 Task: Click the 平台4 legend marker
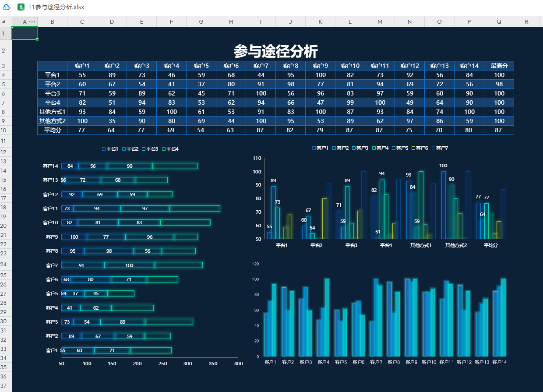pos(164,149)
